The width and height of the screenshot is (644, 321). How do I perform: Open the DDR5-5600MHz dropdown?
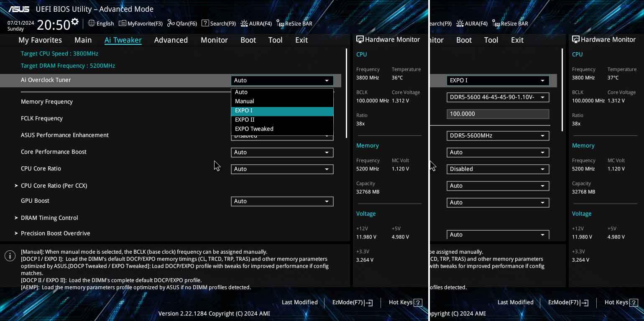(498, 135)
